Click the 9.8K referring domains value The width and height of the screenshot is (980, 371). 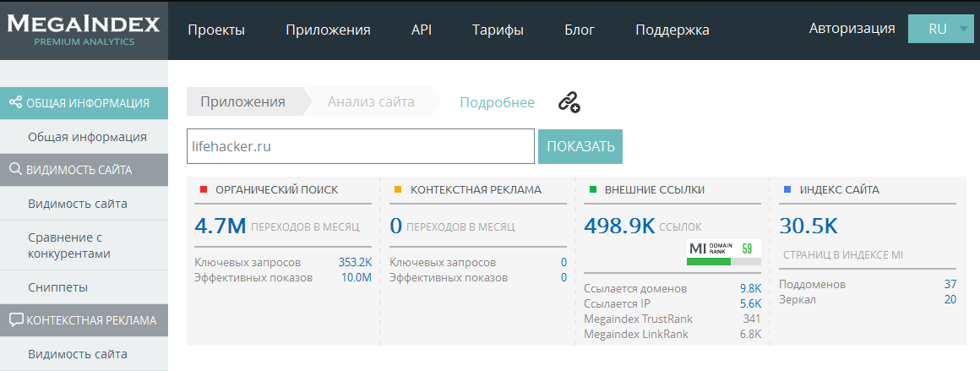[x=750, y=288]
